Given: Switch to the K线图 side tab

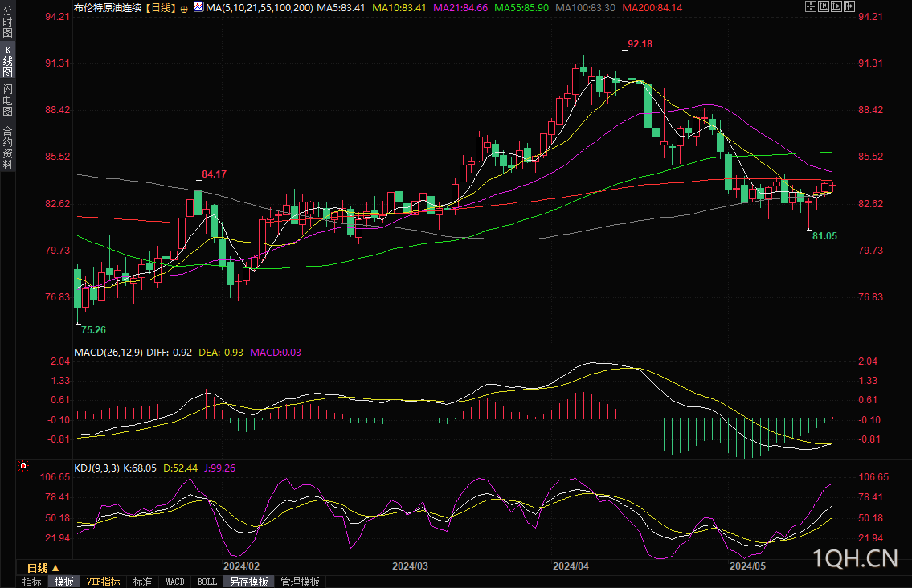Looking at the screenshot, I should point(7,61).
